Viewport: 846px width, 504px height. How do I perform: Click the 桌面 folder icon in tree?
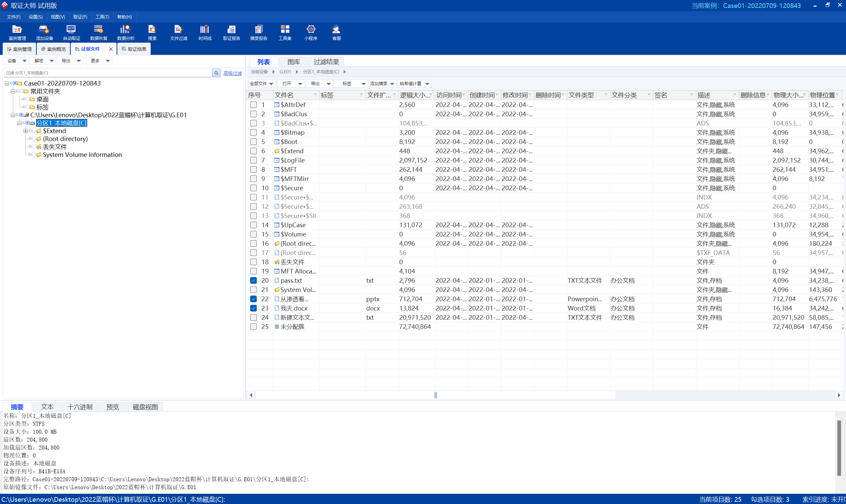32,99
